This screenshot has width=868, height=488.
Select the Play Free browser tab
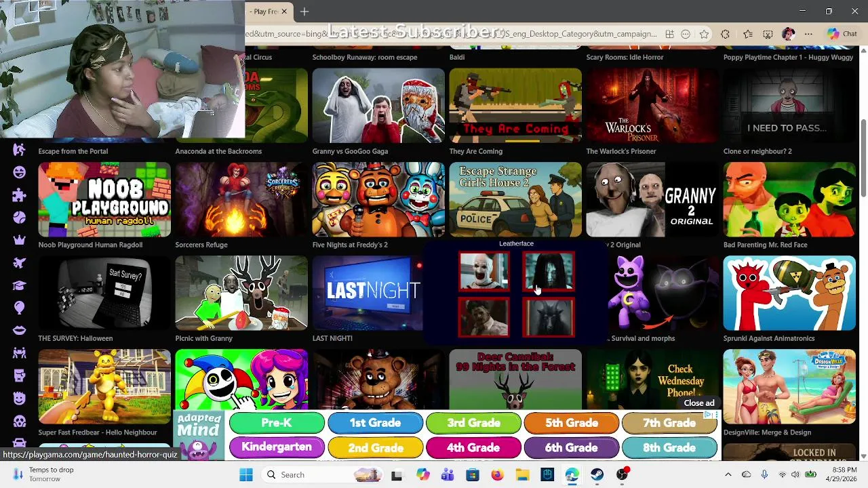point(268,12)
